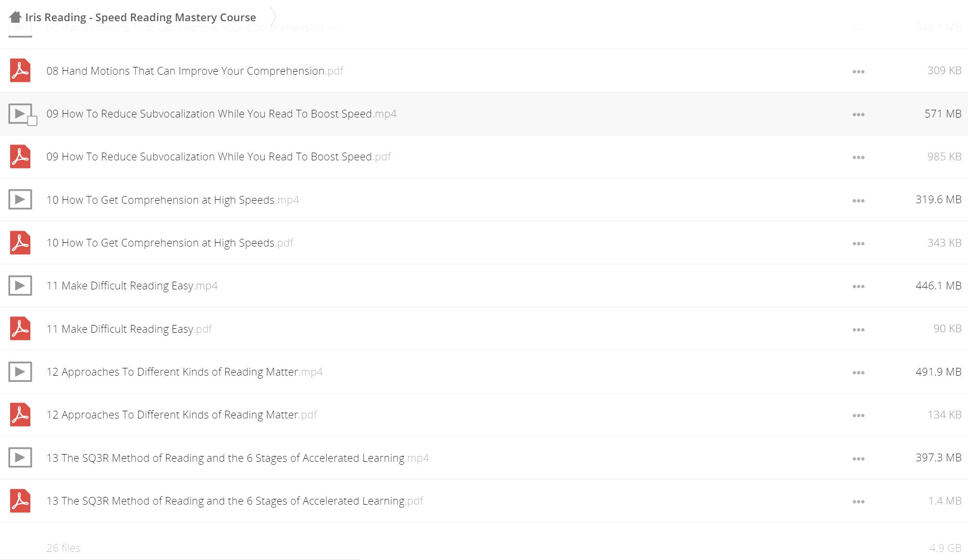The image size is (968, 560).
Task: Open 13 SQ3R Method of Reading pdf file name
Action: (235, 501)
